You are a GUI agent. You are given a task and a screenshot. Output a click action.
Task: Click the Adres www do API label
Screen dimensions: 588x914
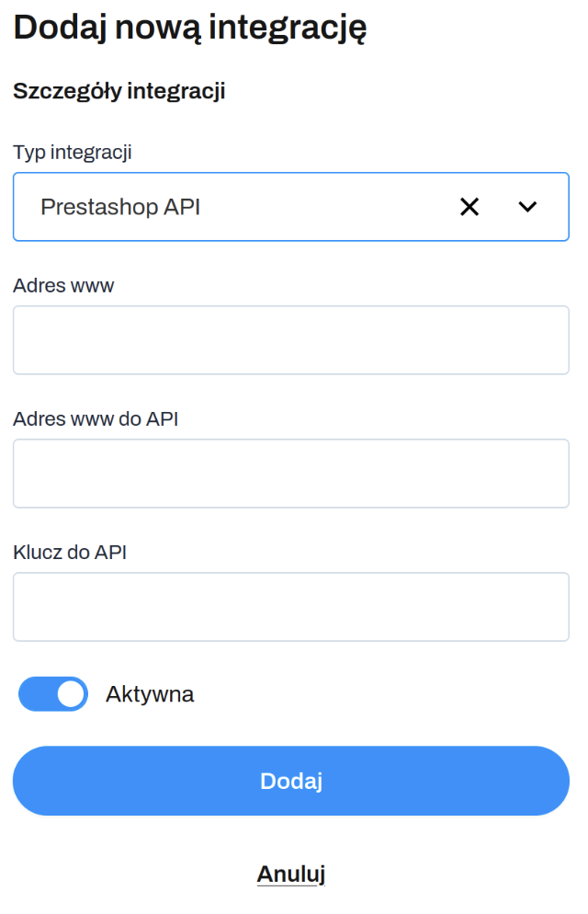click(x=96, y=419)
